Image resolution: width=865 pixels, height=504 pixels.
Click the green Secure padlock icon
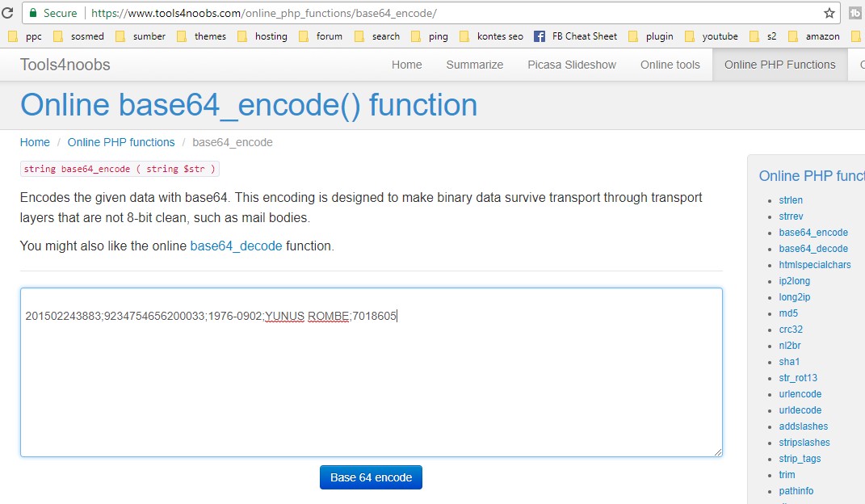[33, 13]
